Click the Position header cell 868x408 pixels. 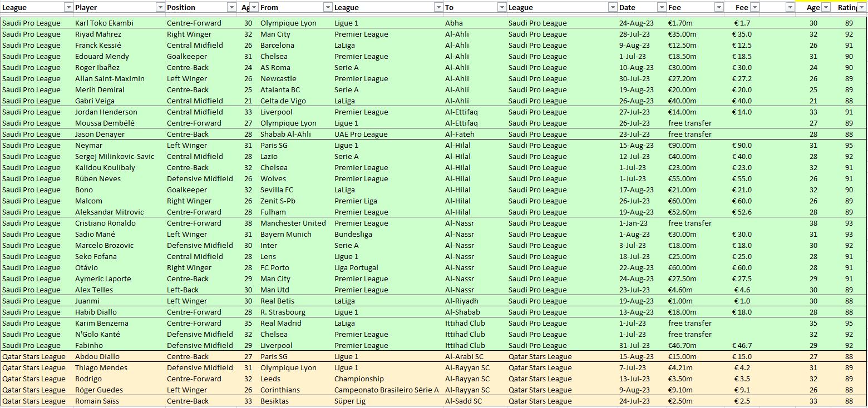tap(196, 7)
